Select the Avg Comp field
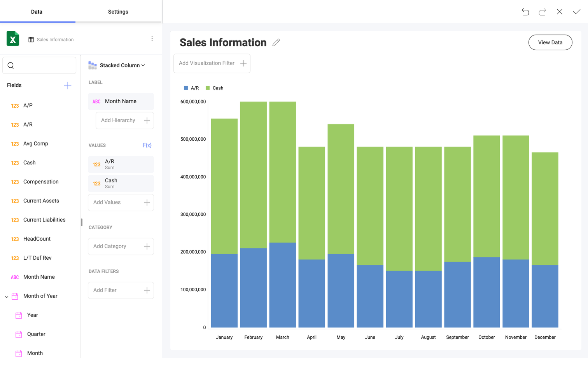This screenshot has width=588, height=374. point(36,144)
